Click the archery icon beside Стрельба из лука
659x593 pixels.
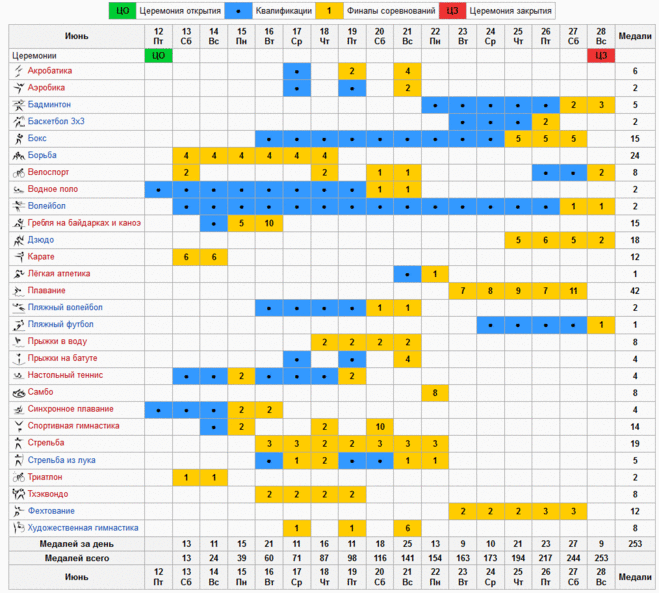(18, 460)
